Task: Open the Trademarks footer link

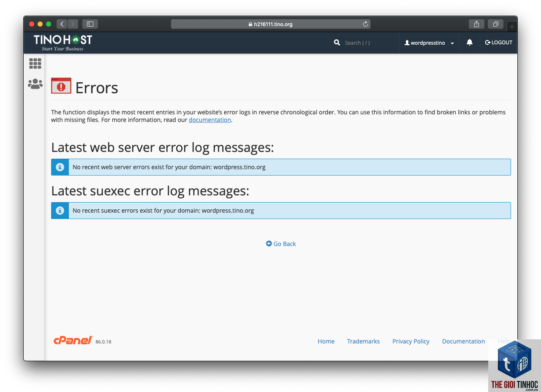Action: [363, 341]
